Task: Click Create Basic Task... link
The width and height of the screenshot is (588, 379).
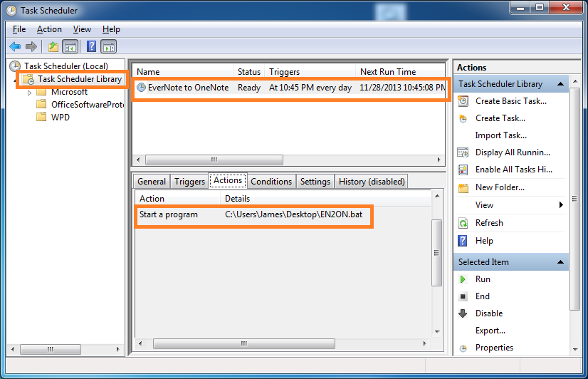Action: click(x=510, y=101)
